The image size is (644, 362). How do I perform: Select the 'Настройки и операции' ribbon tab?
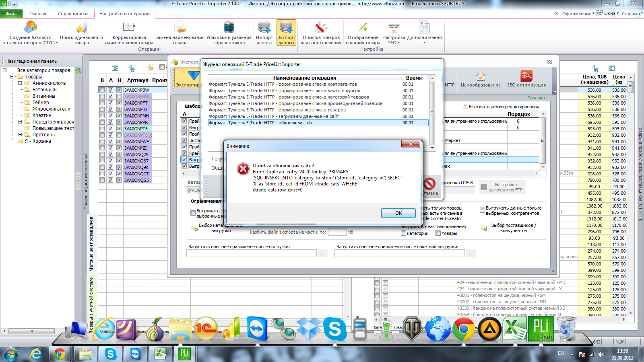(124, 14)
